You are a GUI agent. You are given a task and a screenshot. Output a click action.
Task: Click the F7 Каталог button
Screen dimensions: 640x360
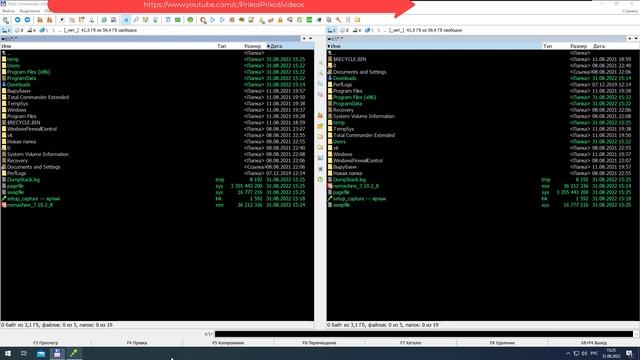(x=411, y=343)
